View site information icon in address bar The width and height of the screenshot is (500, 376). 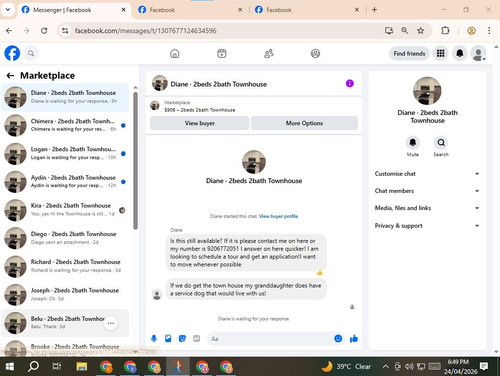tap(65, 31)
